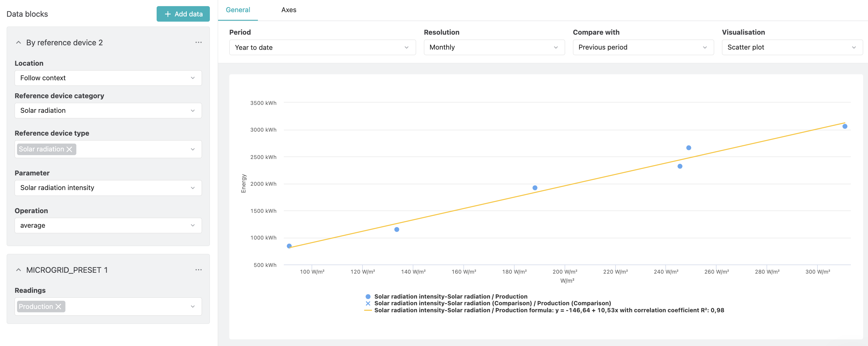This screenshot has width=868, height=346.
Task: Toggle the Comparison series legend entry
Action: (x=488, y=303)
